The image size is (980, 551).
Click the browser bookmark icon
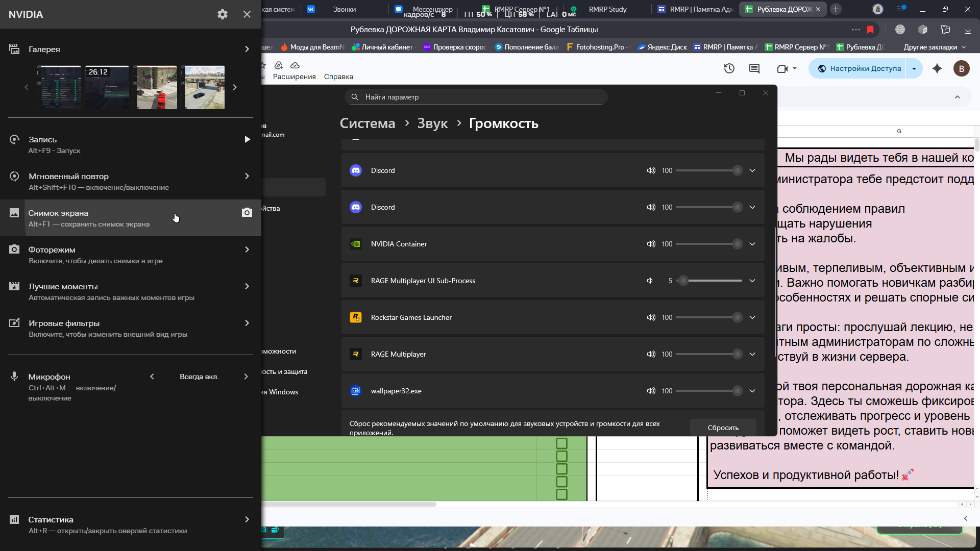tap(870, 30)
